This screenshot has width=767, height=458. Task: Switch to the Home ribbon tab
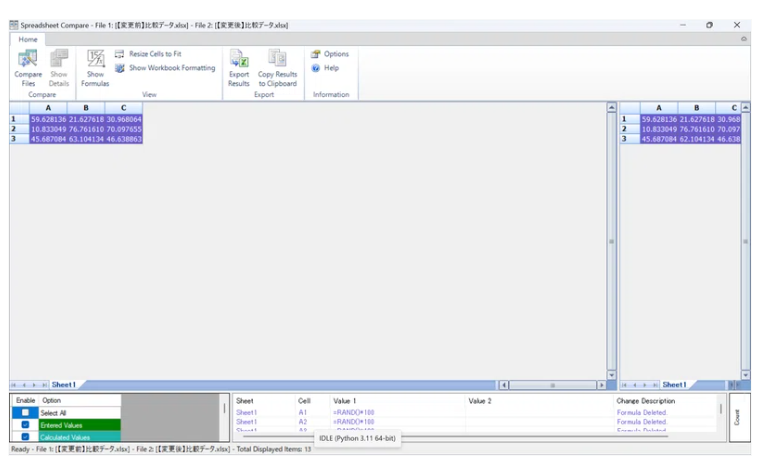click(28, 39)
